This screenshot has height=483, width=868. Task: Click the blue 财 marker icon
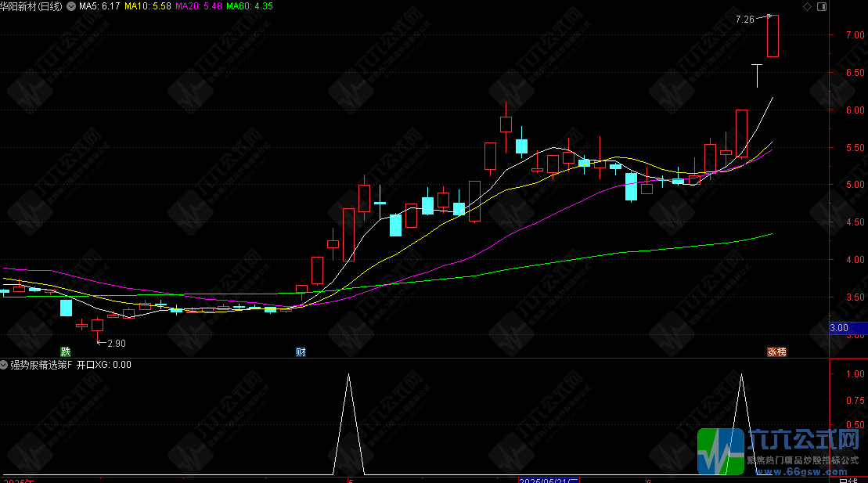[x=301, y=351]
